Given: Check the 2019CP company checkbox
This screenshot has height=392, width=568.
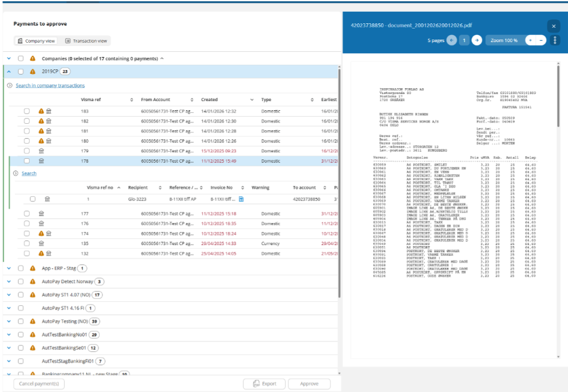Looking at the screenshot, I should [21, 72].
